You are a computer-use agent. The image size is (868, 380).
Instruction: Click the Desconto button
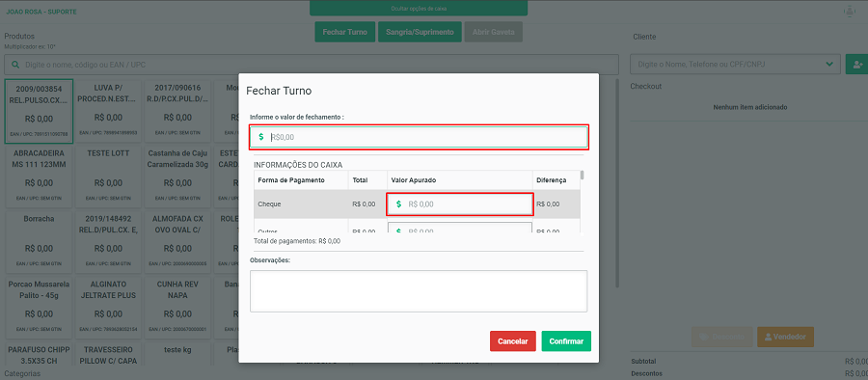pyautogui.click(x=722, y=337)
